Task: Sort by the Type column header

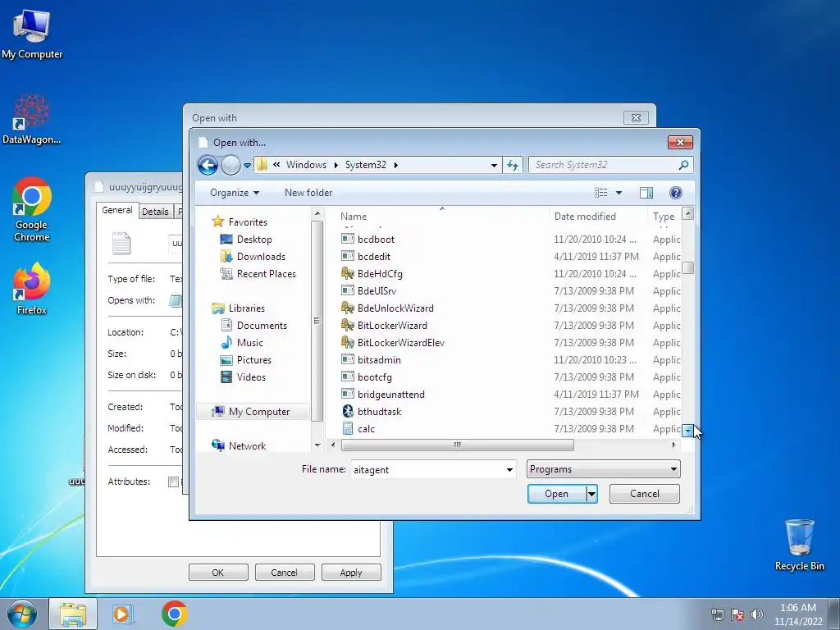Action: point(664,217)
